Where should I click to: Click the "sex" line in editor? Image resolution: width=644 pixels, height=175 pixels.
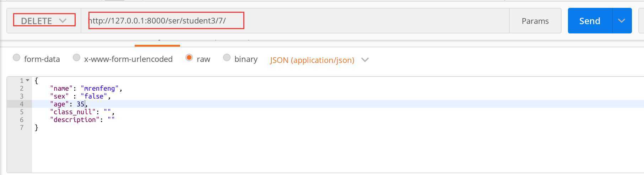coord(80,96)
